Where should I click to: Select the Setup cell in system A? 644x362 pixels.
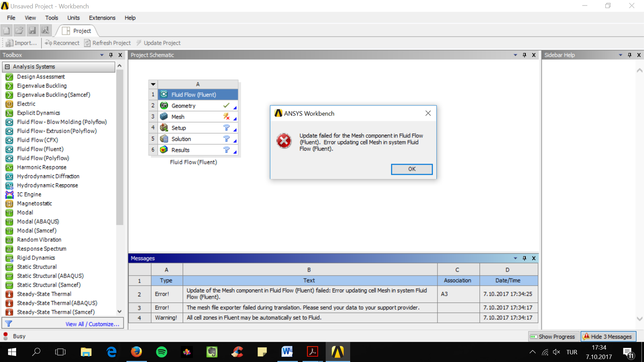tap(198, 128)
